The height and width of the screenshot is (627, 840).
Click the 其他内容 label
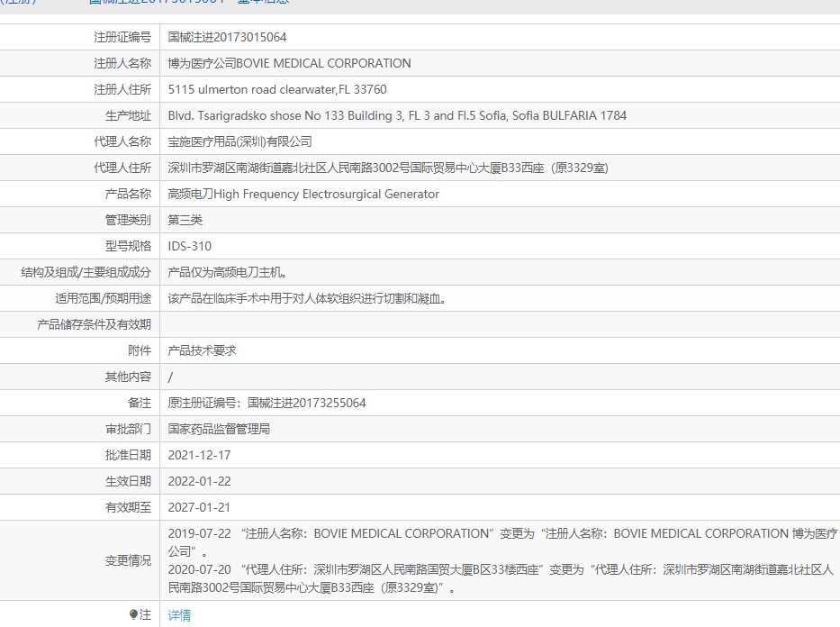pyautogui.click(x=129, y=377)
